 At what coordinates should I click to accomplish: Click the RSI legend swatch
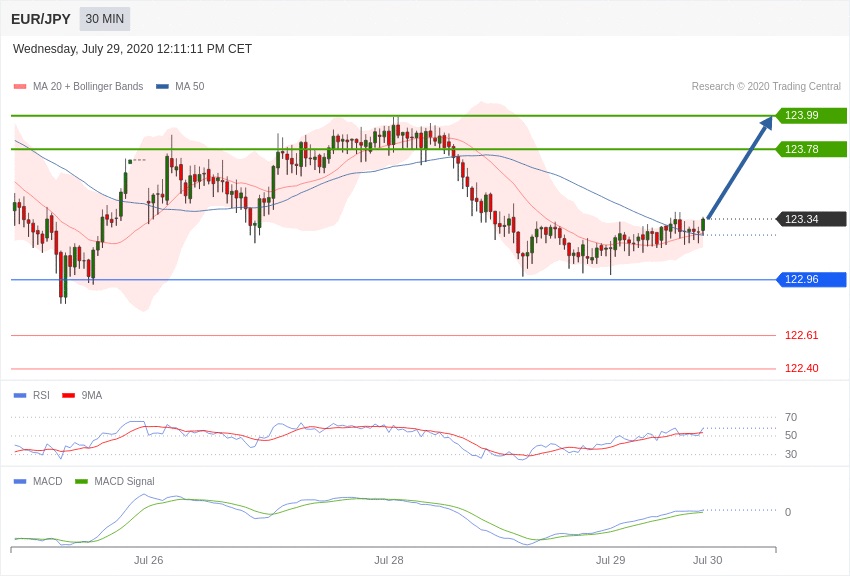20,396
